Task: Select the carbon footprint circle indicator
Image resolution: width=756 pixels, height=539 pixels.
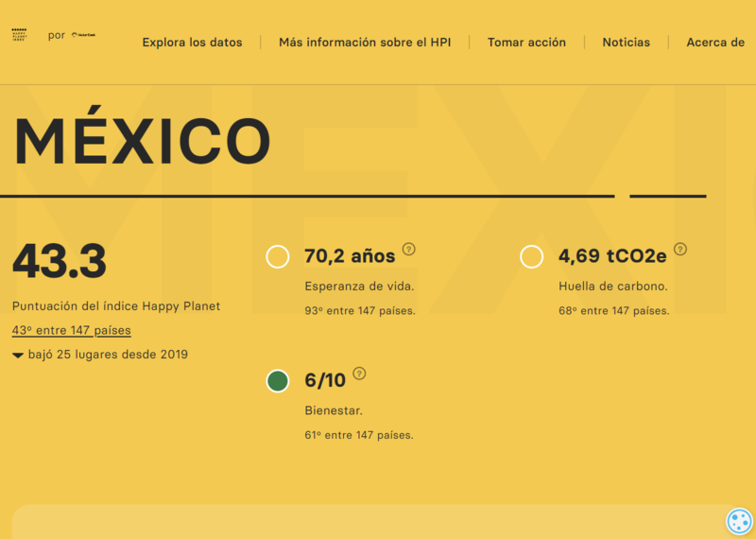Action: [x=532, y=256]
